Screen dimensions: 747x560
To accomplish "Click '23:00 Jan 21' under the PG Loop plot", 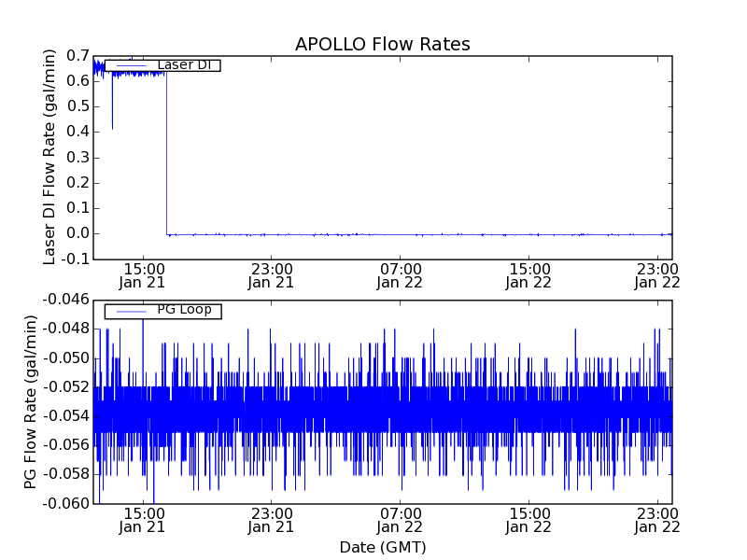I will tap(271, 521).
